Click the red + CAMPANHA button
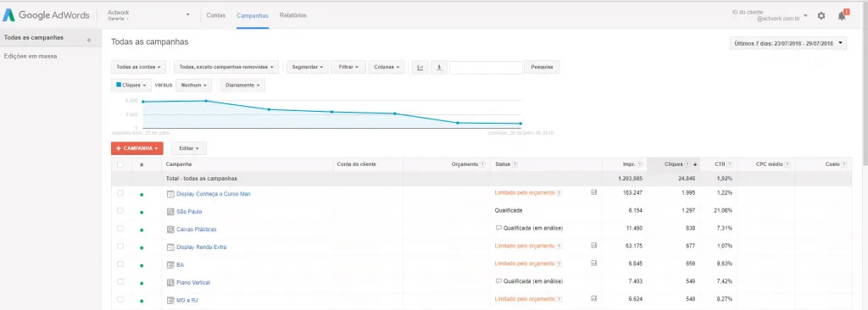 [x=137, y=148]
